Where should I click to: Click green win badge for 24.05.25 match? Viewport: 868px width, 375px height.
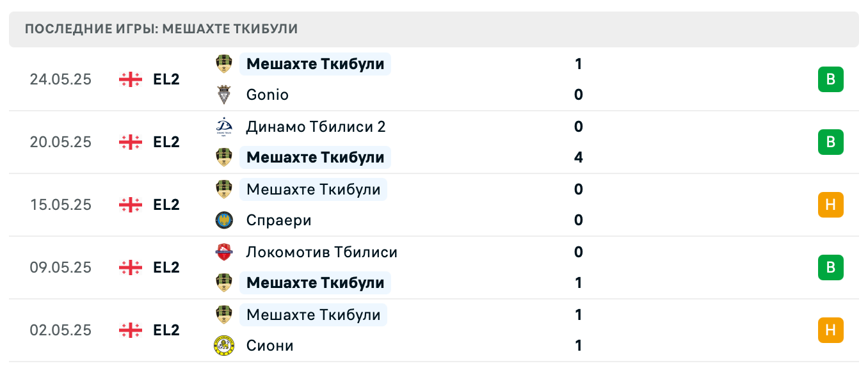click(x=830, y=79)
